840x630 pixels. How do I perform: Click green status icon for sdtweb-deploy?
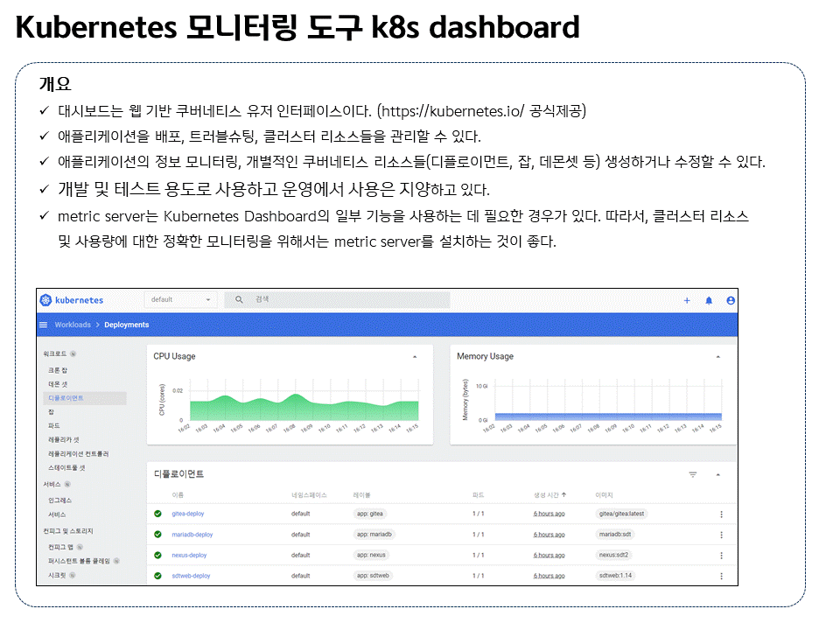[x=157, y=576]
